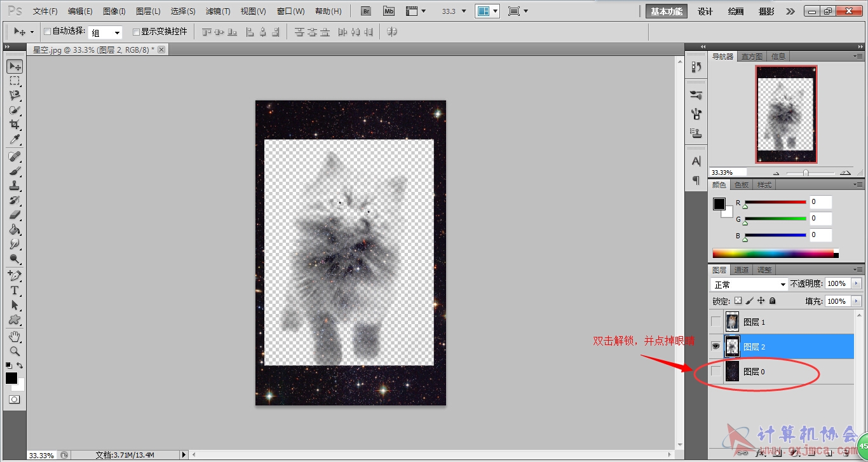Switch to the 直方图 tab
Viewport: 868px width, 462px height.
[x=752, y=57]
